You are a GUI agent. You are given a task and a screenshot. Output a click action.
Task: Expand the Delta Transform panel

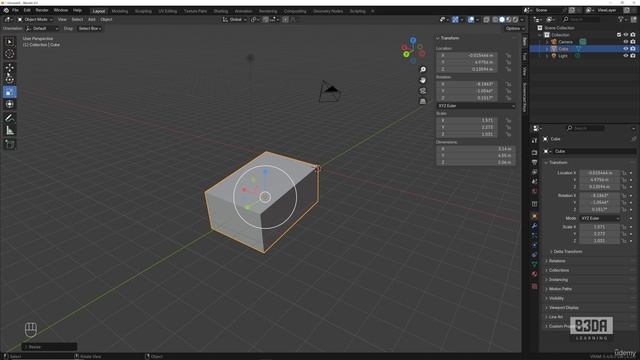coord(567,251)
